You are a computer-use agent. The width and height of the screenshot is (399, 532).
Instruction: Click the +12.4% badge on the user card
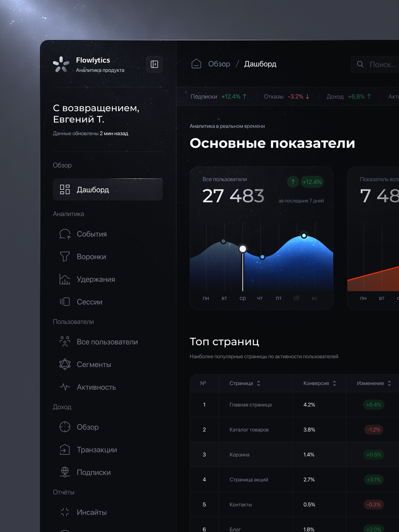312,182
